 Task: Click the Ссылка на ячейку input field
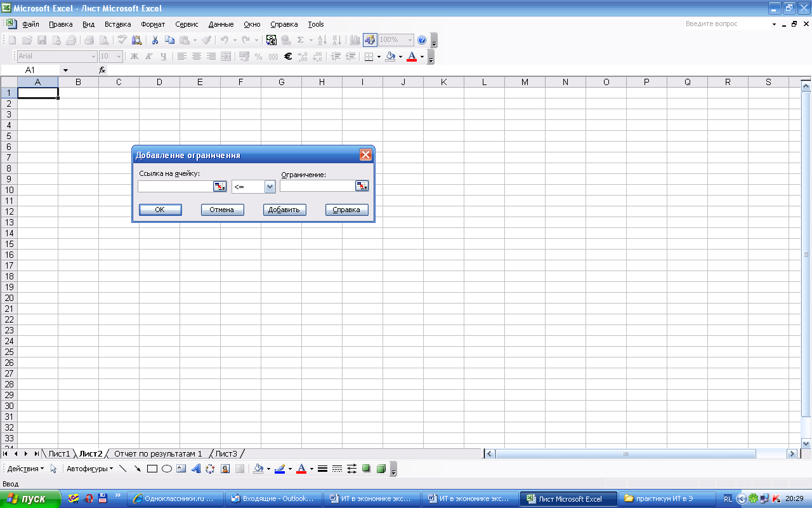point(176,186)
